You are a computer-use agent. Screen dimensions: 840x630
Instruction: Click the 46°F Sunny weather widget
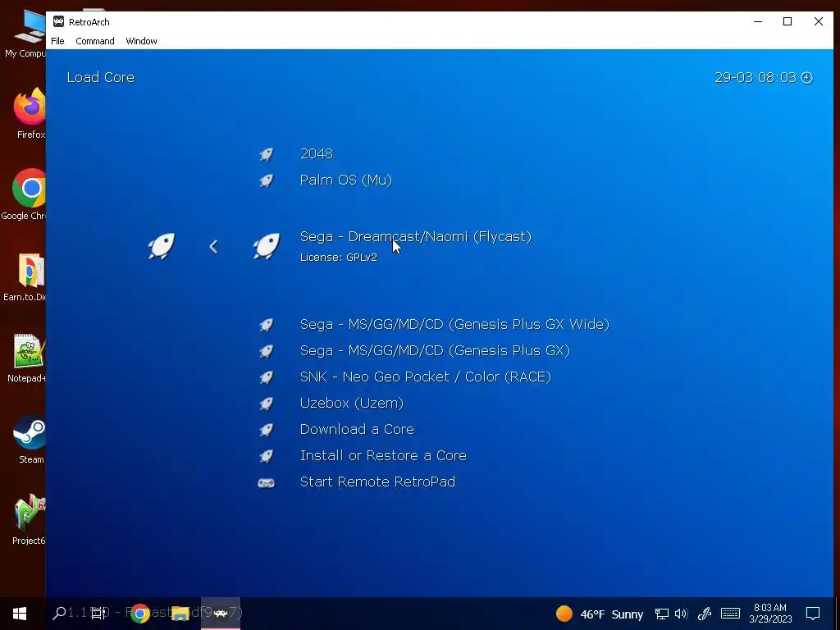tap(600, 614)
